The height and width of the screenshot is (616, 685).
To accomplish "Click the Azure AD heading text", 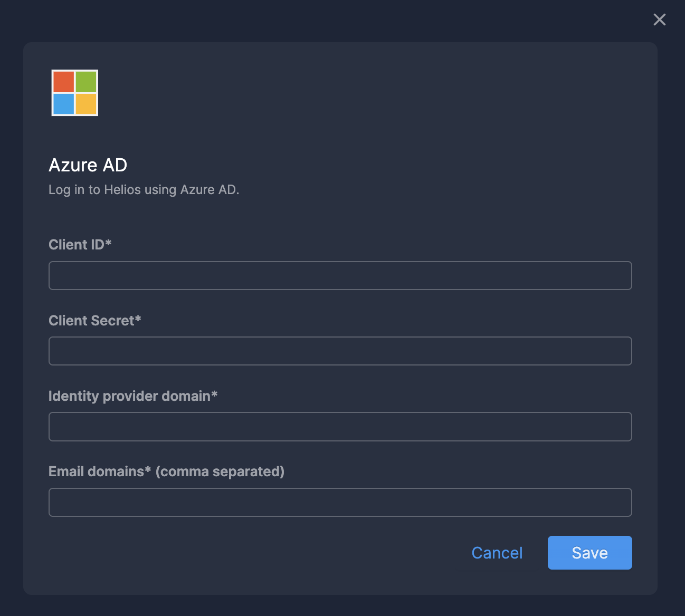I will [x=88, y=165].
